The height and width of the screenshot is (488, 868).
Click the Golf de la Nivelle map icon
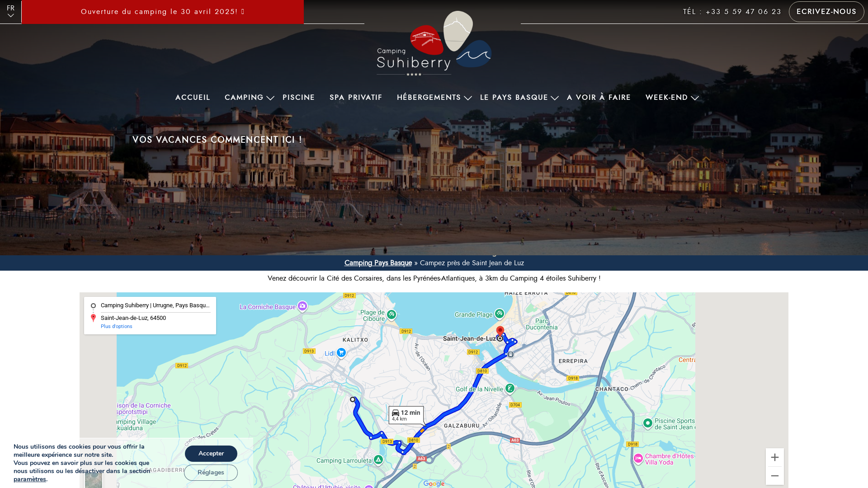(x=510, y=389)
